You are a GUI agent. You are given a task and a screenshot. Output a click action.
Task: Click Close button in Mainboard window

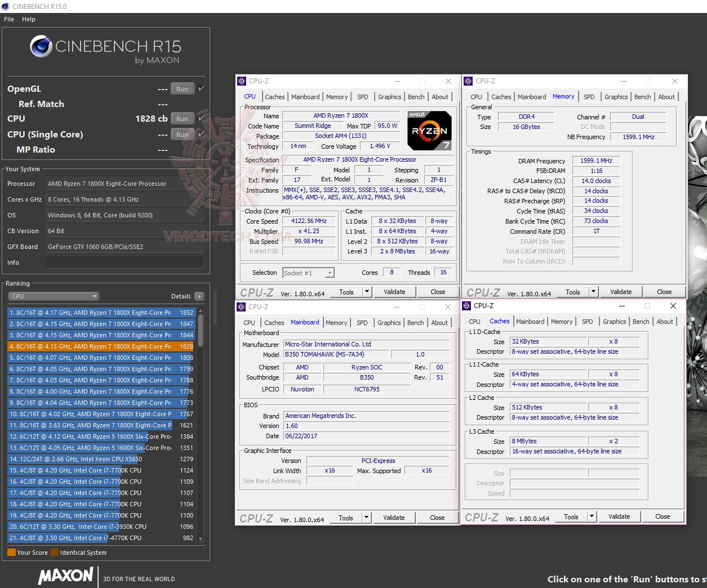[x=437, y=518]
